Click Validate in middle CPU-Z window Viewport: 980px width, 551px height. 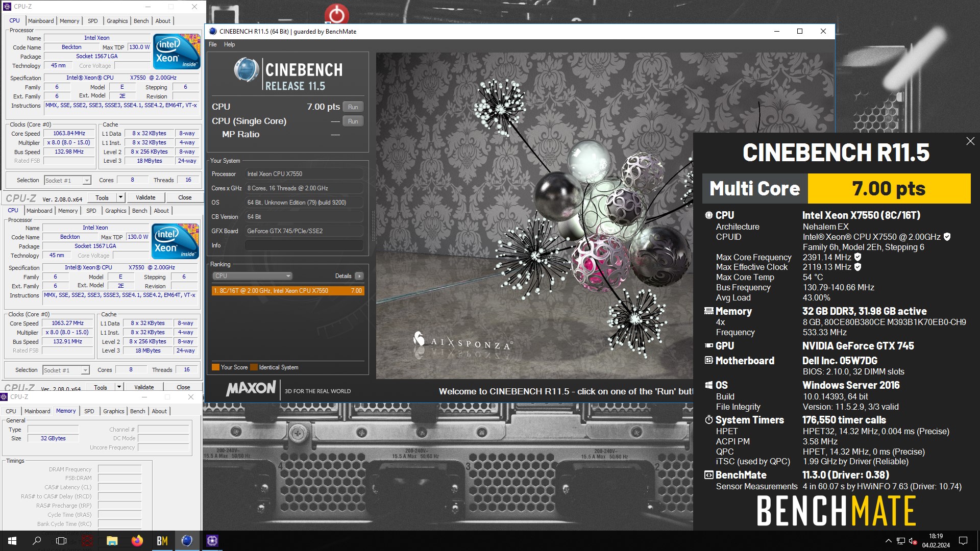pos(144,387)
